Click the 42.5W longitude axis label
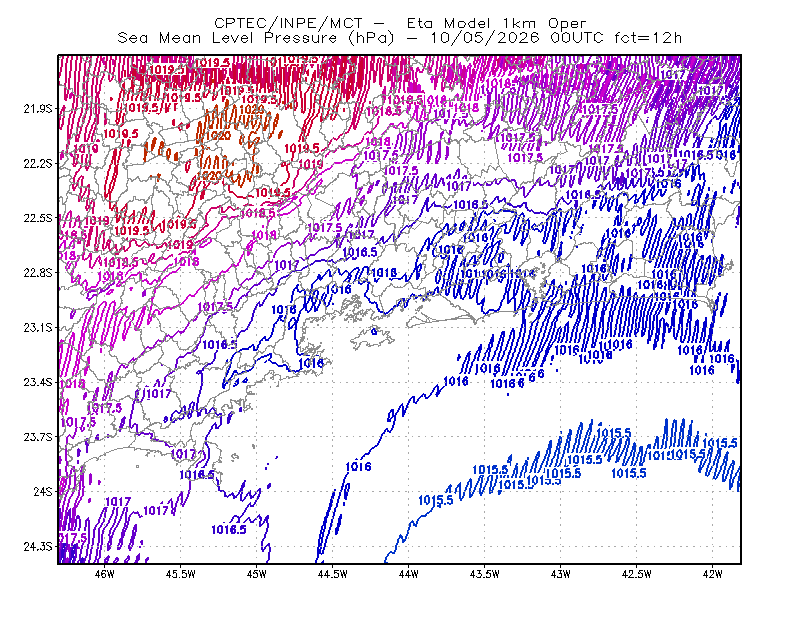Image resolution: width=800 pixels, height=618 pixels. 637,574
